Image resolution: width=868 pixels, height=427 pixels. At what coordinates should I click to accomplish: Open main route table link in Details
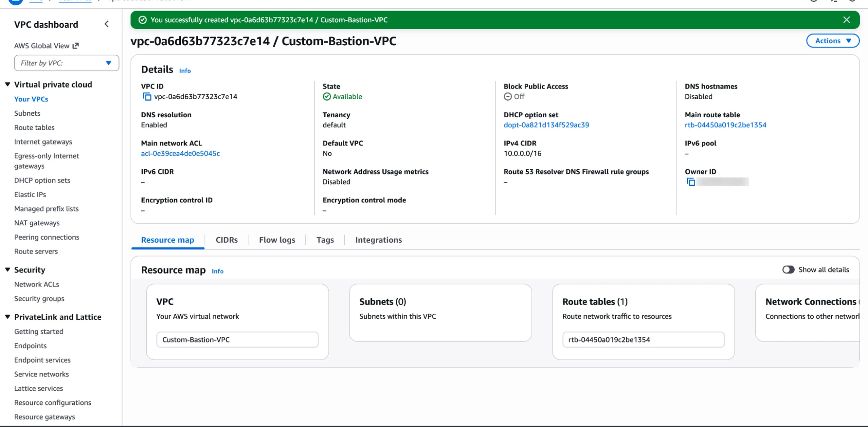click(x=725, y=125)
